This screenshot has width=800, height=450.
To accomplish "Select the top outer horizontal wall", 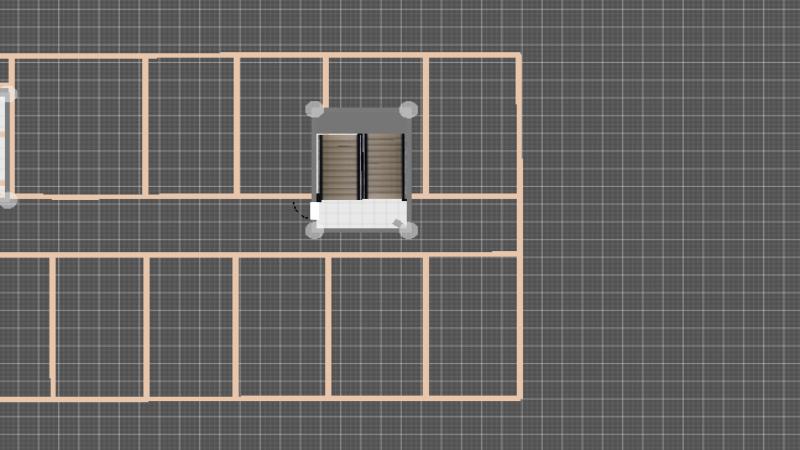I will (x=260, y=55).
